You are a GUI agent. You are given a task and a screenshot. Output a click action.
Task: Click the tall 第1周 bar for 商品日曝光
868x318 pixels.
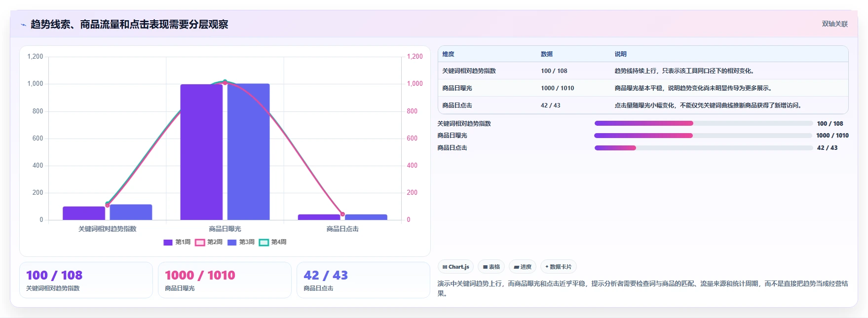coord(201,152)
